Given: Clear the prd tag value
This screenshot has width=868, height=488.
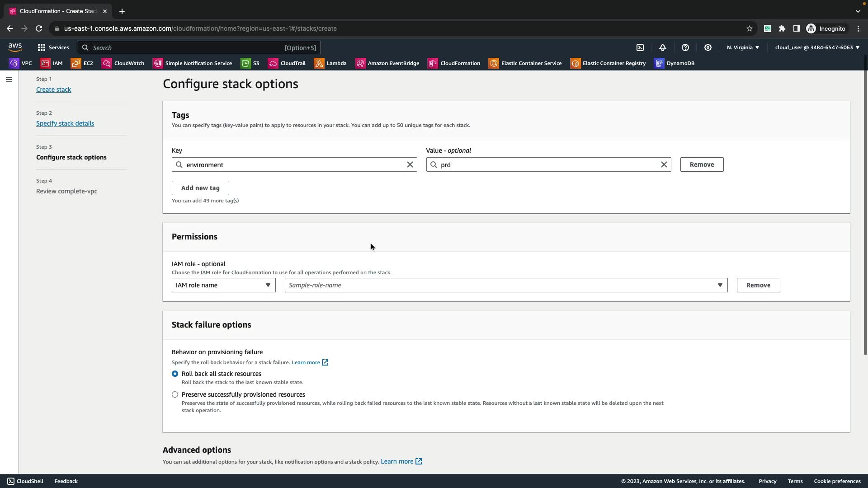Looking at the screenshot, I should pyautogui.click(x=664, y=164).
